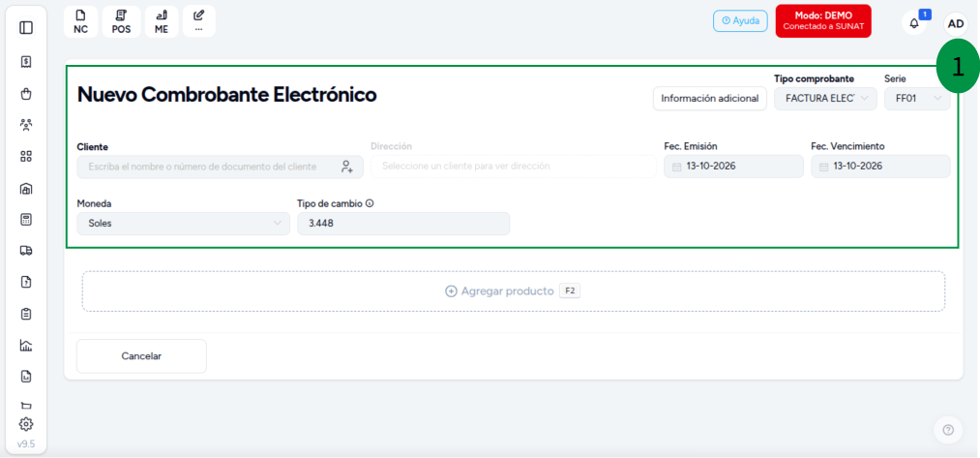Click Agregar producto area
The image size is (980, 458).
click(x=513, y=290)
